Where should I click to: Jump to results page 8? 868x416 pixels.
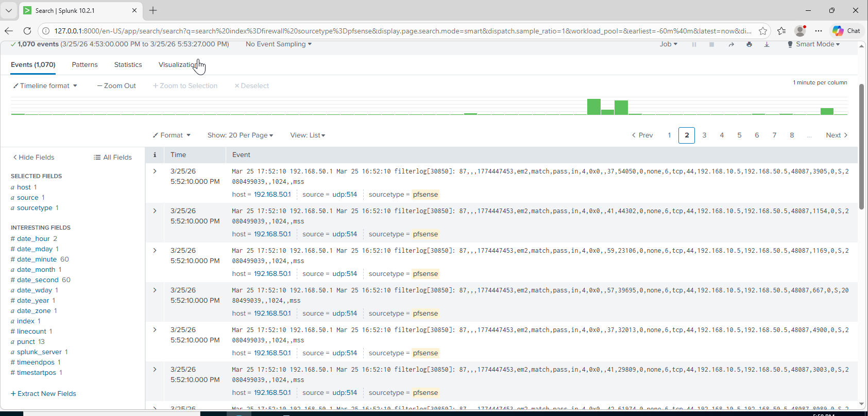pyautogui.click(x=792, y=135)
